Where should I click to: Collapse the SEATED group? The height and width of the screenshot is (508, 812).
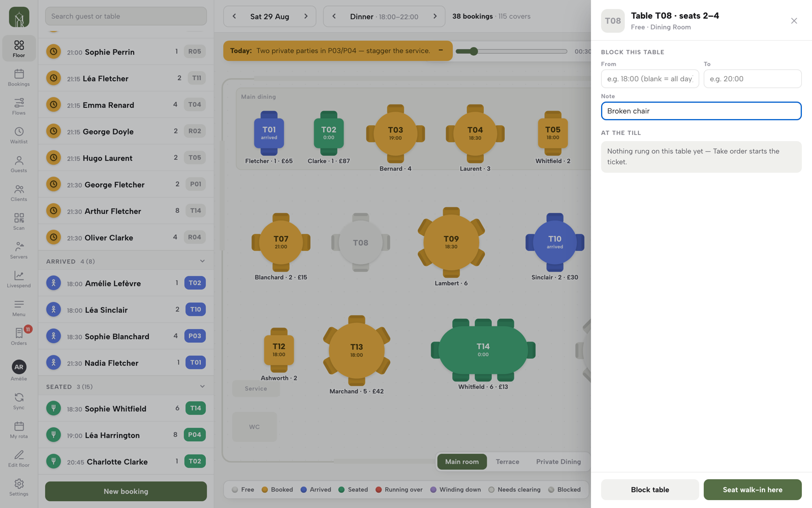(202, 387)
